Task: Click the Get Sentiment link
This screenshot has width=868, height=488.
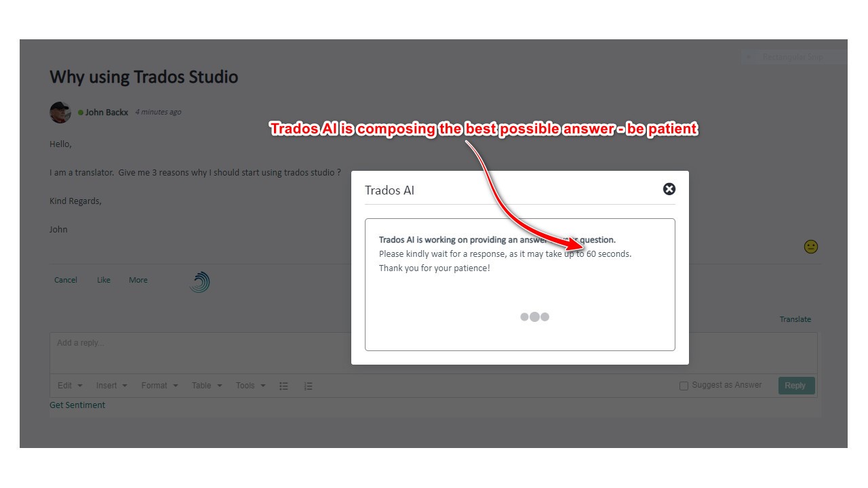Action: (77, 405)
